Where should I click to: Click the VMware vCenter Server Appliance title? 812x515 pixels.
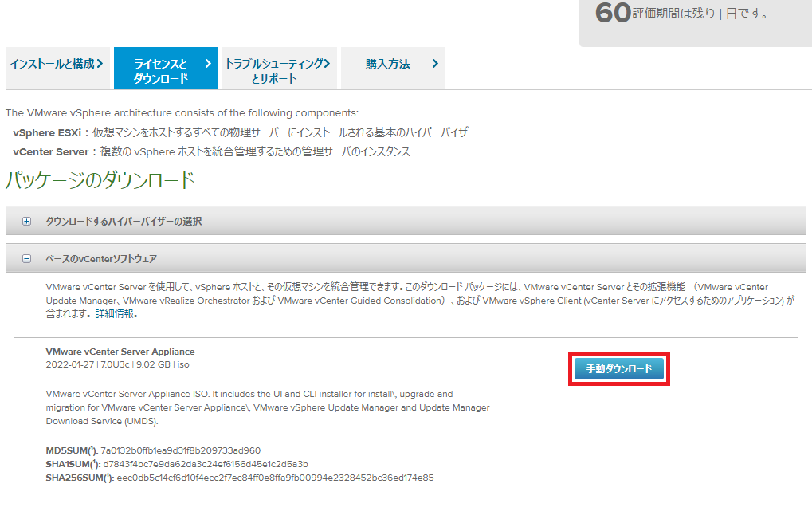point(120,352)
